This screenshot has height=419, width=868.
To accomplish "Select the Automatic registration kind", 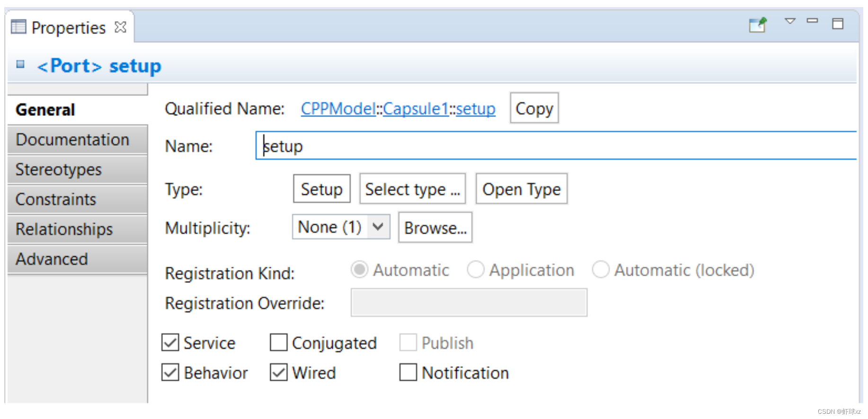I will click(x=360, y=270).
